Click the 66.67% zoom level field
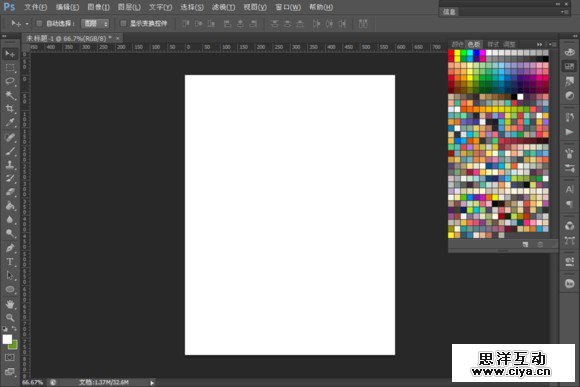 tap(32, 383)
